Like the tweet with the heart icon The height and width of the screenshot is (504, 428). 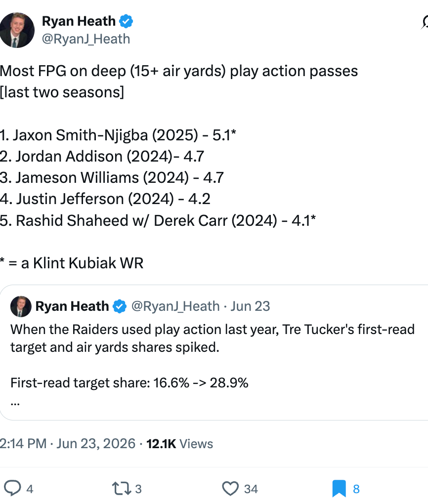click(x=230, y=489)
